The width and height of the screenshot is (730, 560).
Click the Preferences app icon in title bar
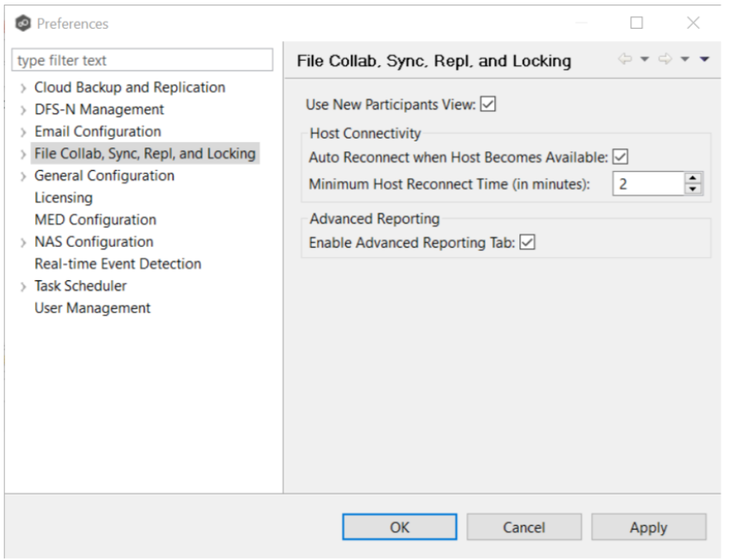pos(24,24)
